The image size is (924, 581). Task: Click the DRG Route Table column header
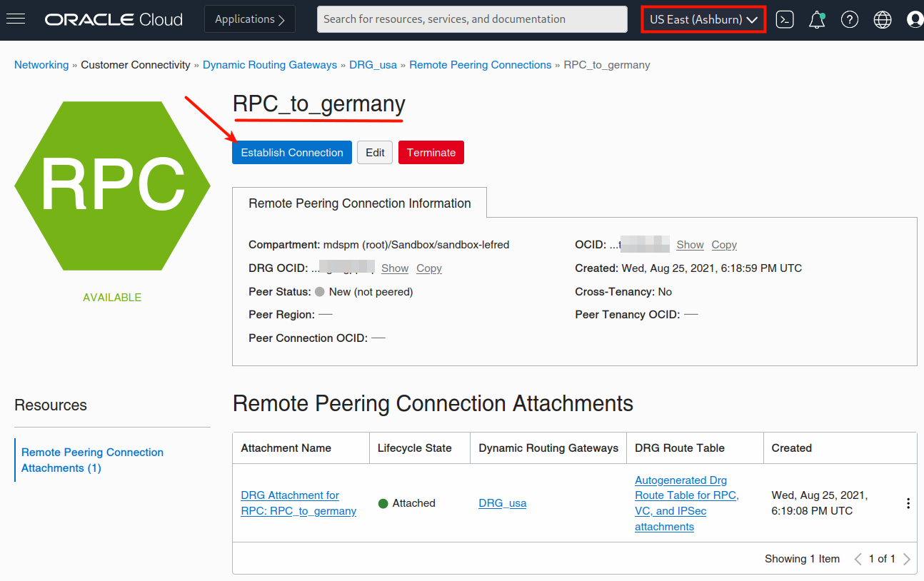[x=680, y=448]
